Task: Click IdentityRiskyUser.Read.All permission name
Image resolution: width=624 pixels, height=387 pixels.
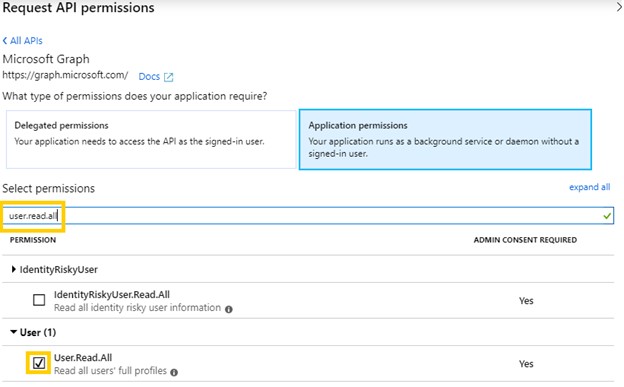Action: click(112, 295)
